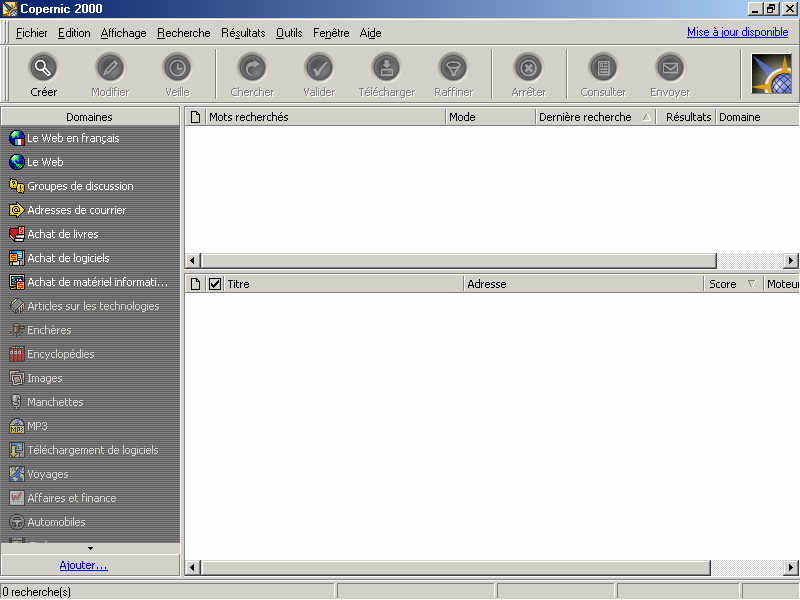Toggle the checkbox column header beside Titre

215,284
